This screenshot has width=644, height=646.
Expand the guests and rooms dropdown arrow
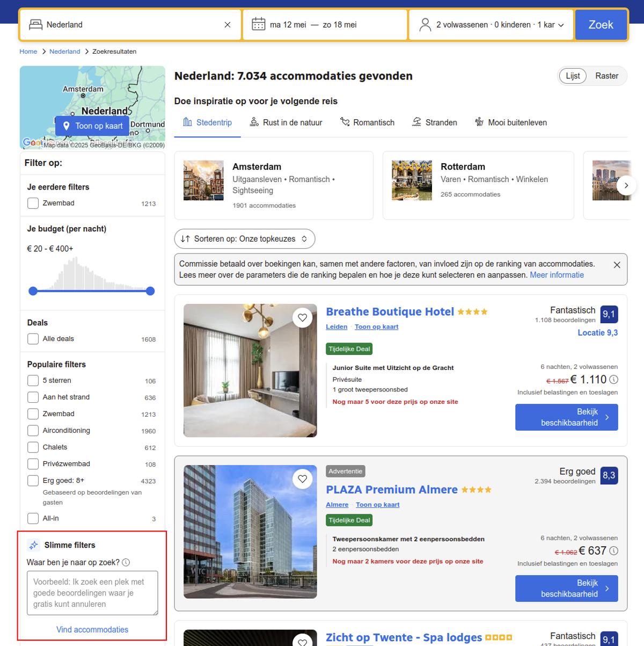[x=561, y=25]
